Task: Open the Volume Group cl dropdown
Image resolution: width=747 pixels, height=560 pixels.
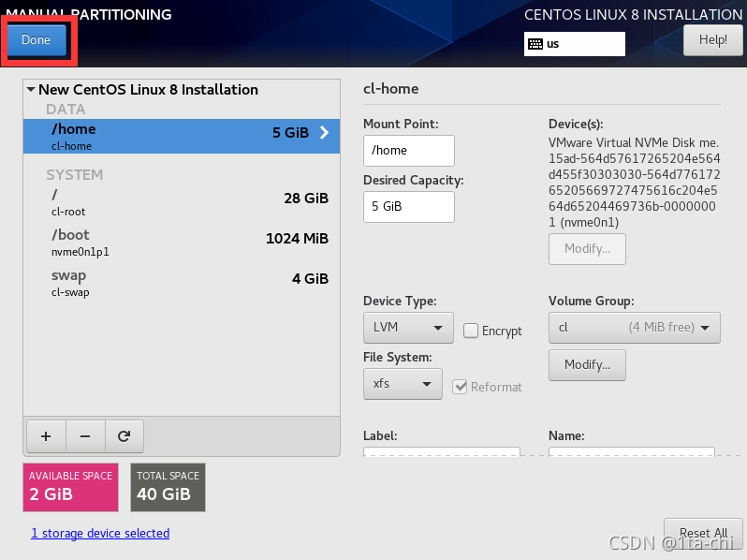Action: (x=634, y=328)
